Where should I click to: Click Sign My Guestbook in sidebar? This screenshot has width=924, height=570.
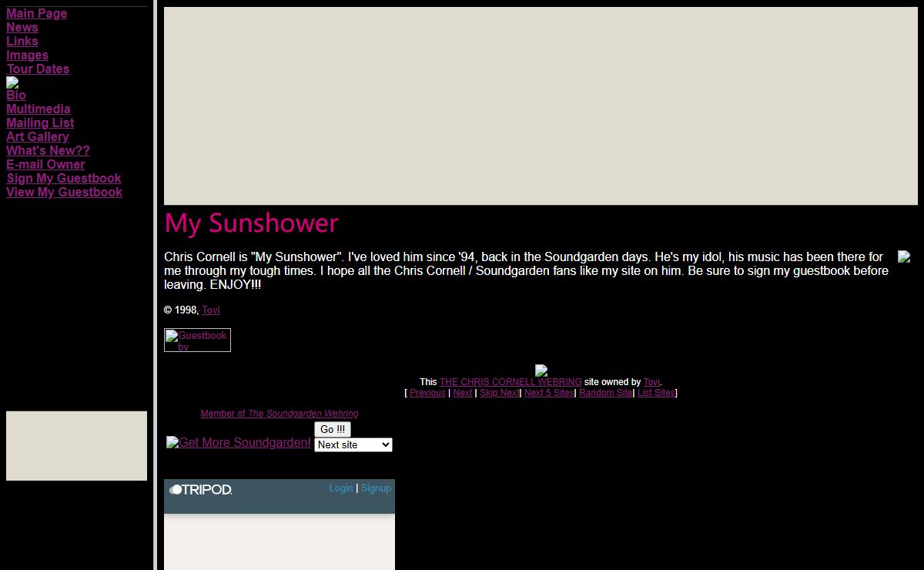(x=64, y=179)
